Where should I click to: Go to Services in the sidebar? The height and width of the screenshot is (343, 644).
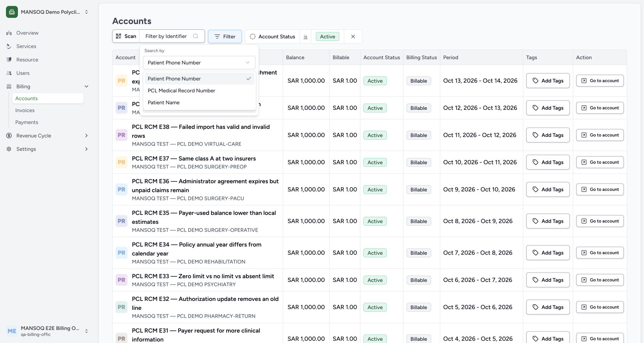26,46
